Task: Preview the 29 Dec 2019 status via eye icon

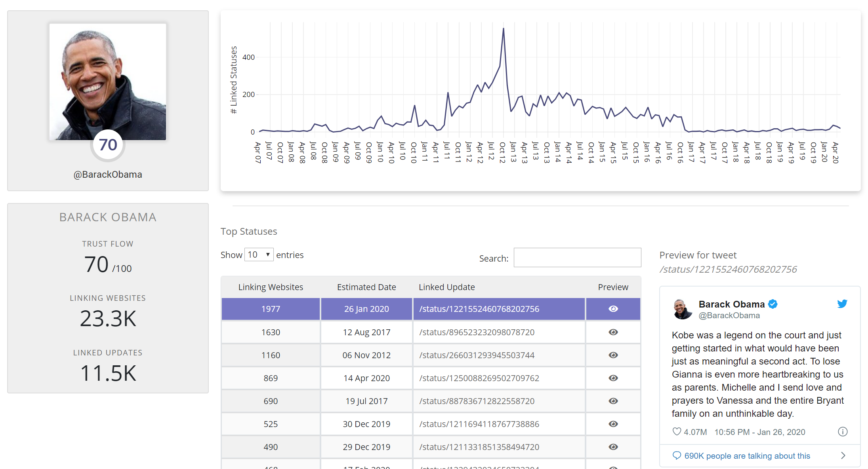Action: pos(613,447)
